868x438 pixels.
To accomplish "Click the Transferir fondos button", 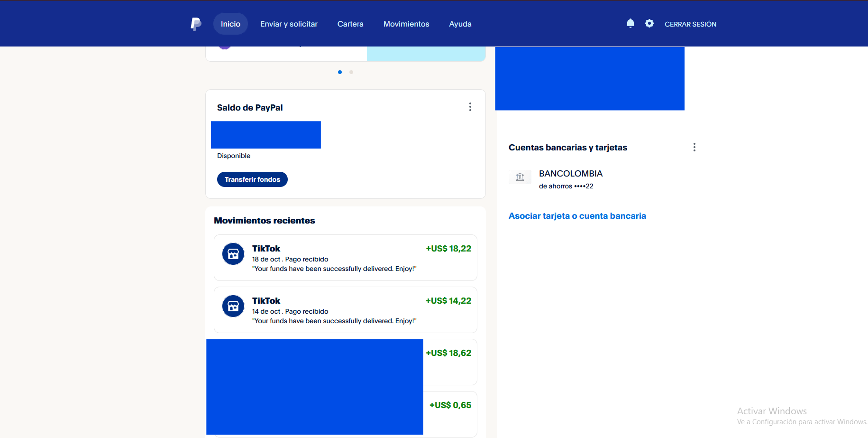I will point(252,179).
